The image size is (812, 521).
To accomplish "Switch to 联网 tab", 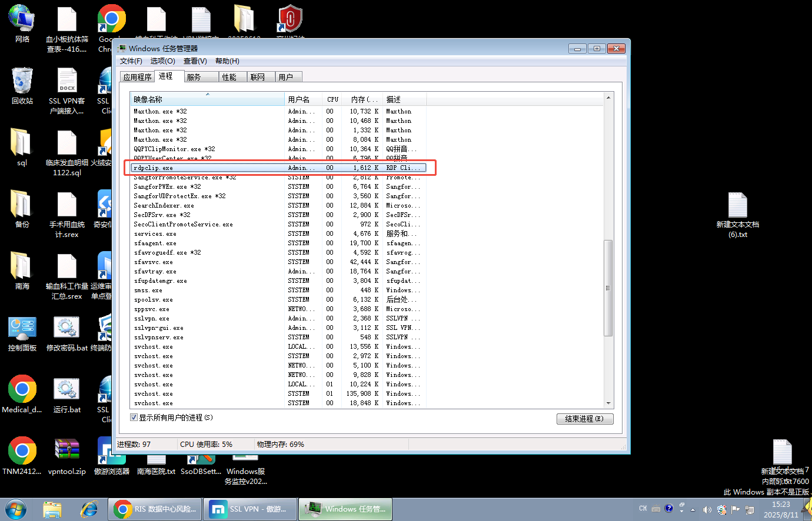I will point(261,77).
